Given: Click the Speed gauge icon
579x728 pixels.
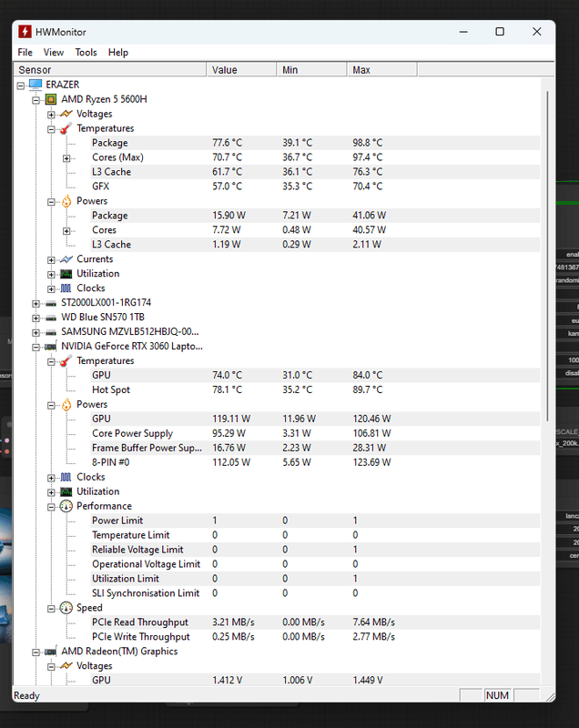Looking at the screenshot, I should (x=66, y=608).
